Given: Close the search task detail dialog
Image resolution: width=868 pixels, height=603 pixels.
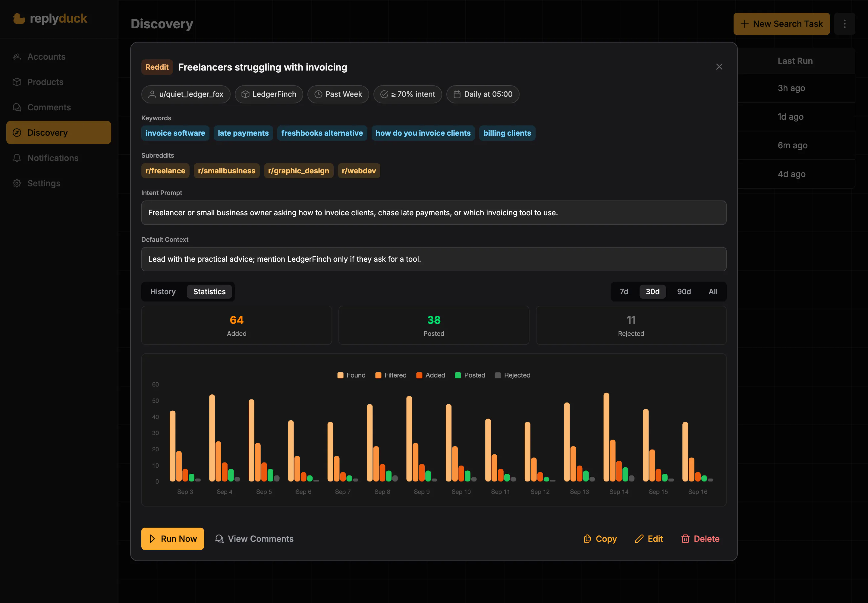Looking at the screenshot, I should (719, 67).
